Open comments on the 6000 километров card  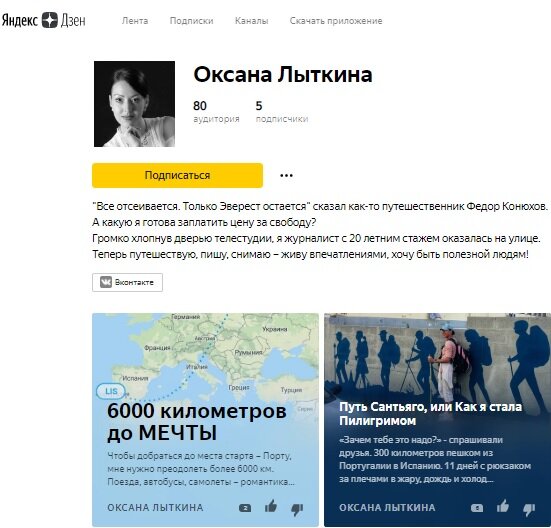coord(245,508)
